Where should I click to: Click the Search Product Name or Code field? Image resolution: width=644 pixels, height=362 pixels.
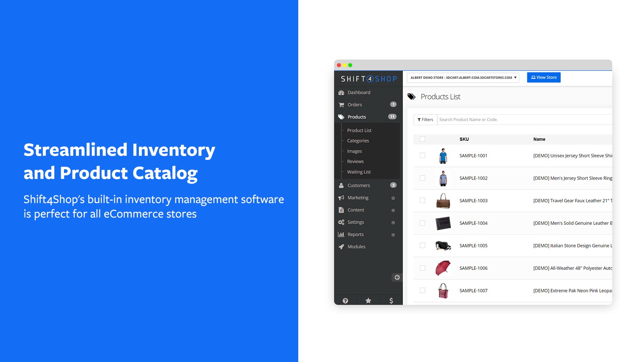(523, 119)
